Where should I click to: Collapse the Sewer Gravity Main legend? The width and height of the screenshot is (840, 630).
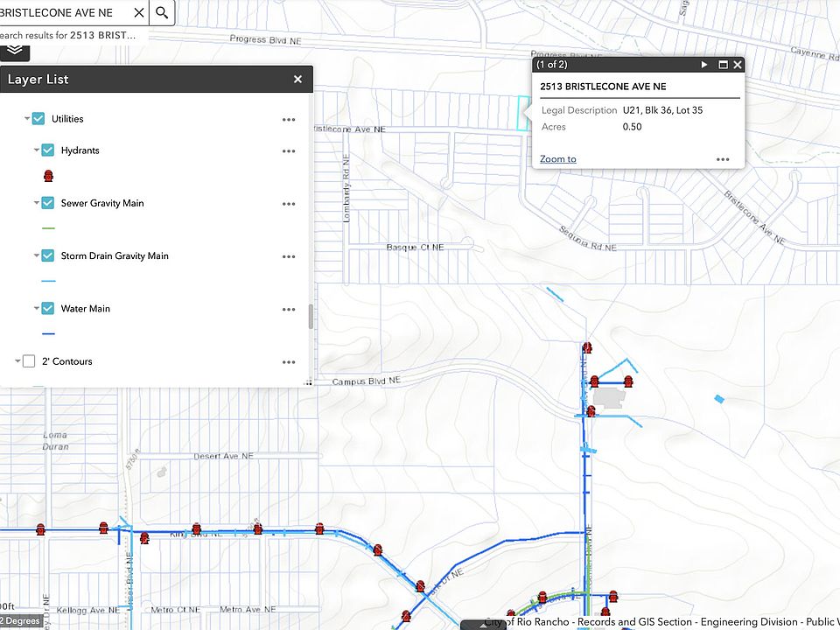coord(37,204)
